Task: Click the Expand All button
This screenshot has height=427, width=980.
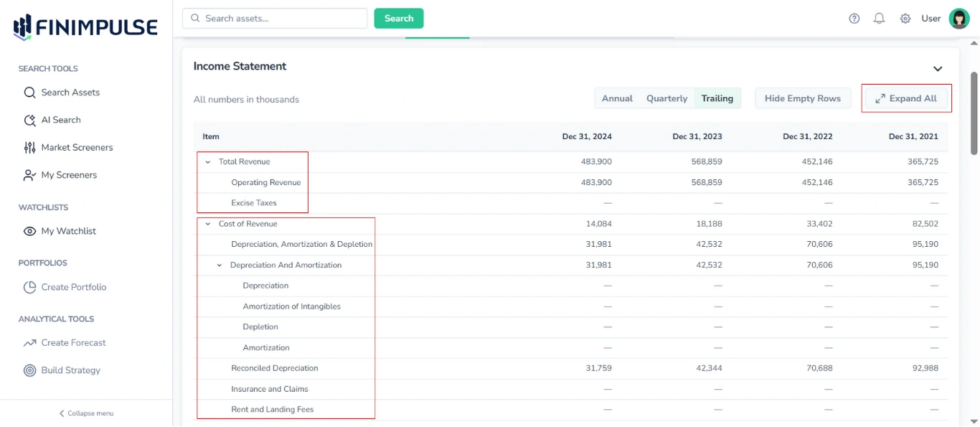Action: pyautogui.click(x=906, y=98)
